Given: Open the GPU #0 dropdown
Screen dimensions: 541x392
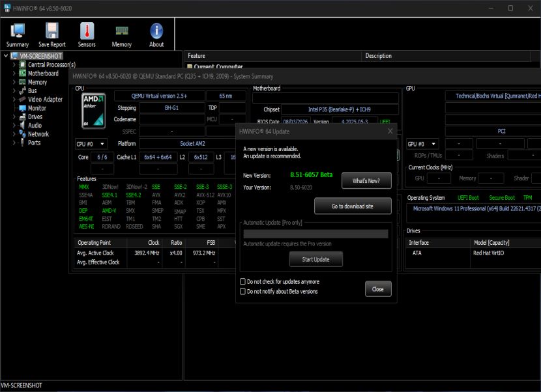Looking at the screenshot, I should tap(422, 144).
